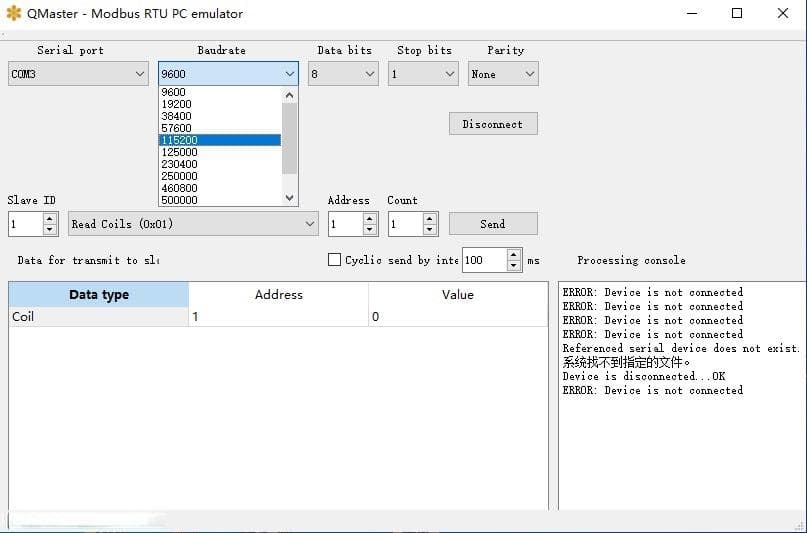Open the Stop bits dropdown

coord(423,74)
